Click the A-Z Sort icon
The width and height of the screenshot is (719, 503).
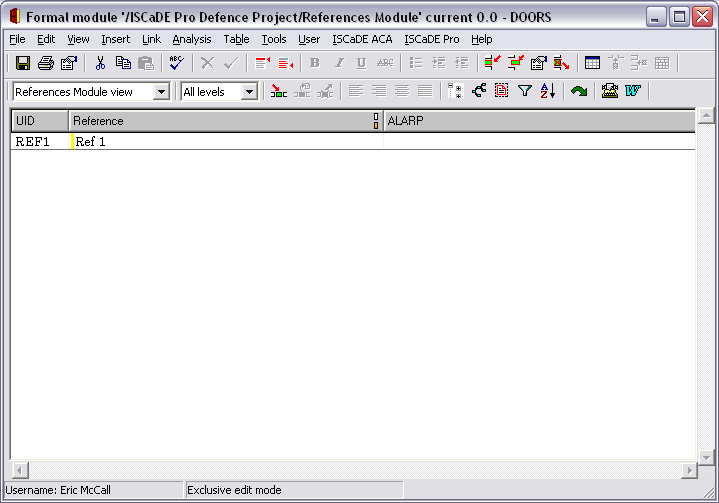pos(547,91)
